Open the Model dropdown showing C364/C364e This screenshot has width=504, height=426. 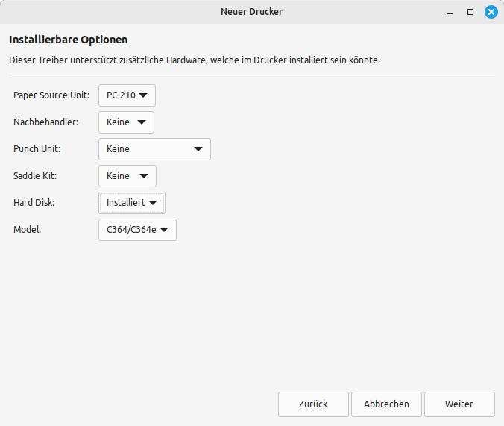138,230
